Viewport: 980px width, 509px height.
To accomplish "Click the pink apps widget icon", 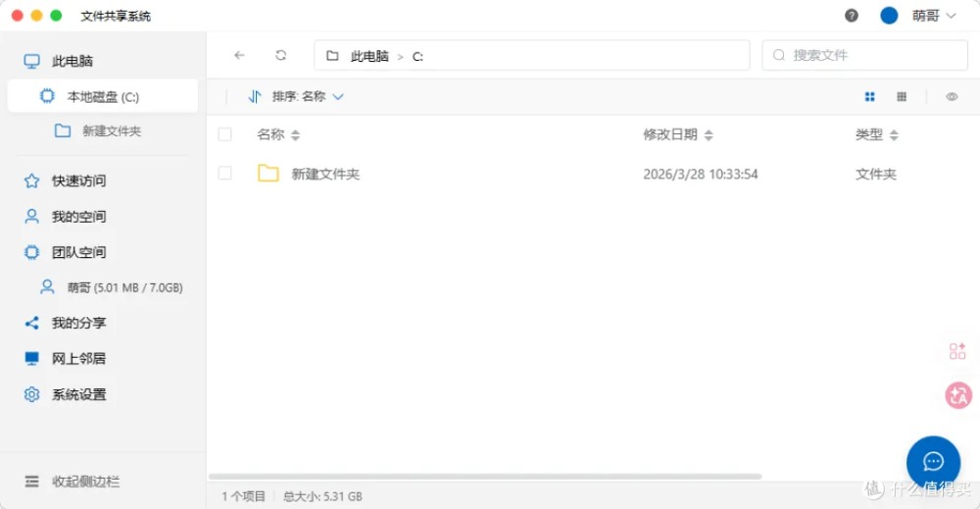I will 957,351.
